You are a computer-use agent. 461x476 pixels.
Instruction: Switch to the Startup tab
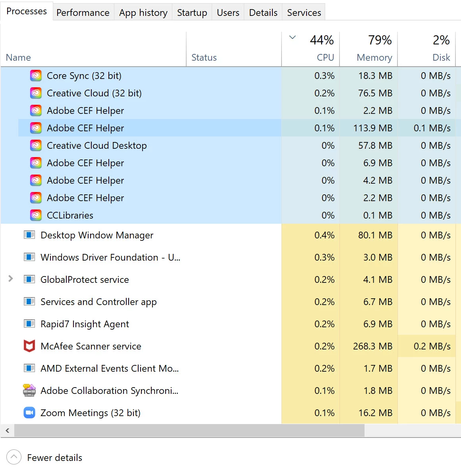[x=192, y=13]
